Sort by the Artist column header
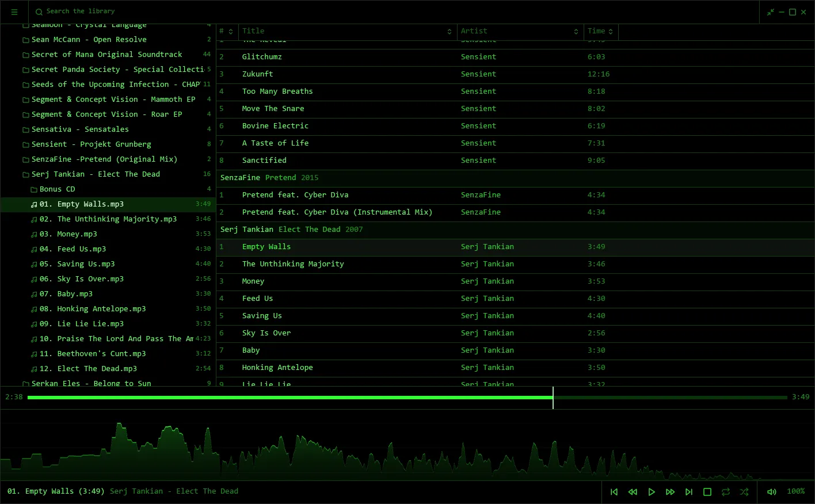 coord(520,31)
